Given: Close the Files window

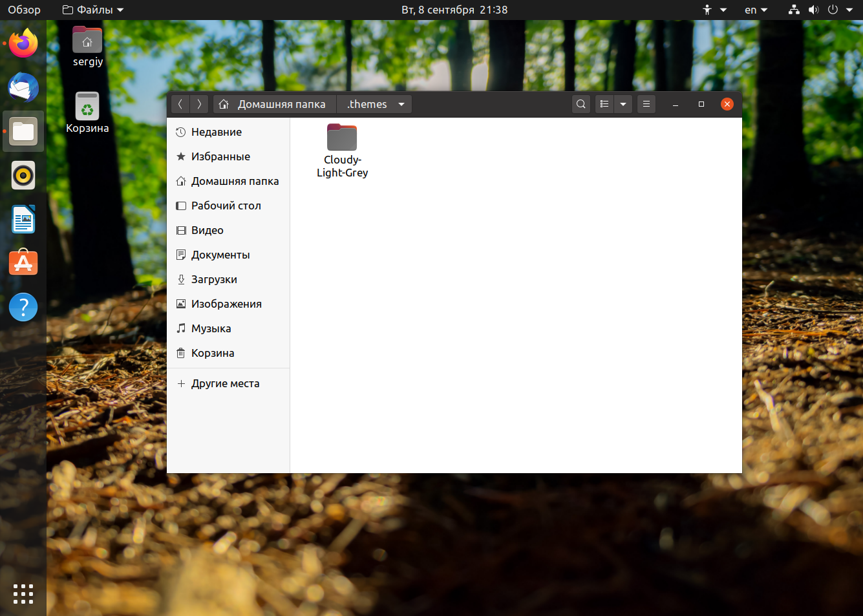Looking at the screenshot, I should pos(727,104).
